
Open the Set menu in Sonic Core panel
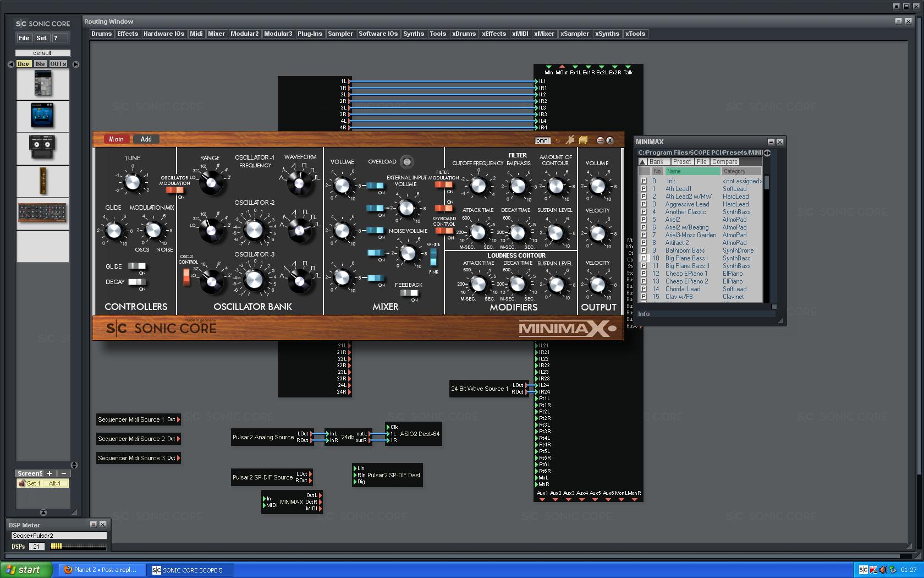pos(42,38)
